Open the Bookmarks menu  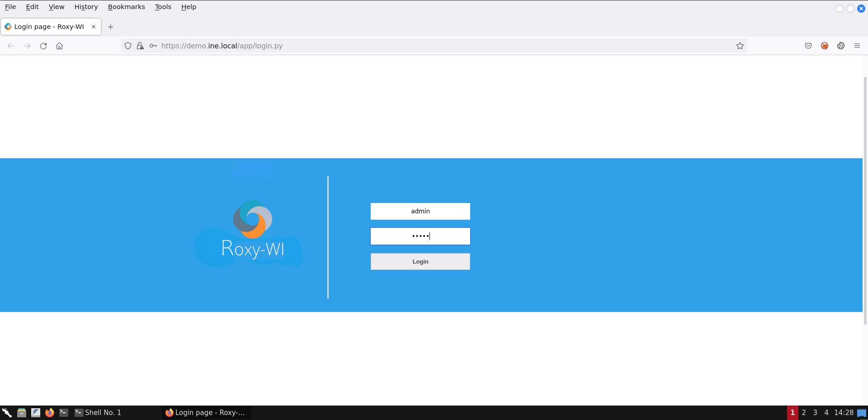click(126, 7)
